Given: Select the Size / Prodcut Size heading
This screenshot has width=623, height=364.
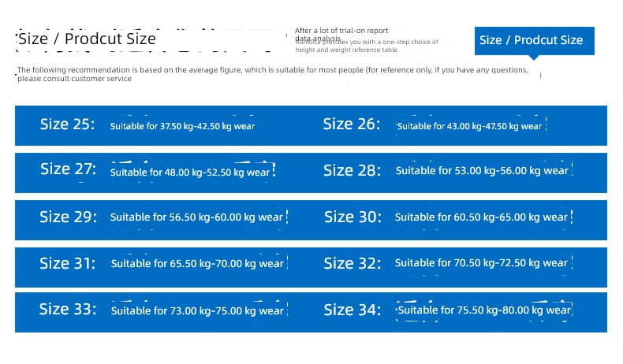Looking at the screenshot, I should point(87,39).
